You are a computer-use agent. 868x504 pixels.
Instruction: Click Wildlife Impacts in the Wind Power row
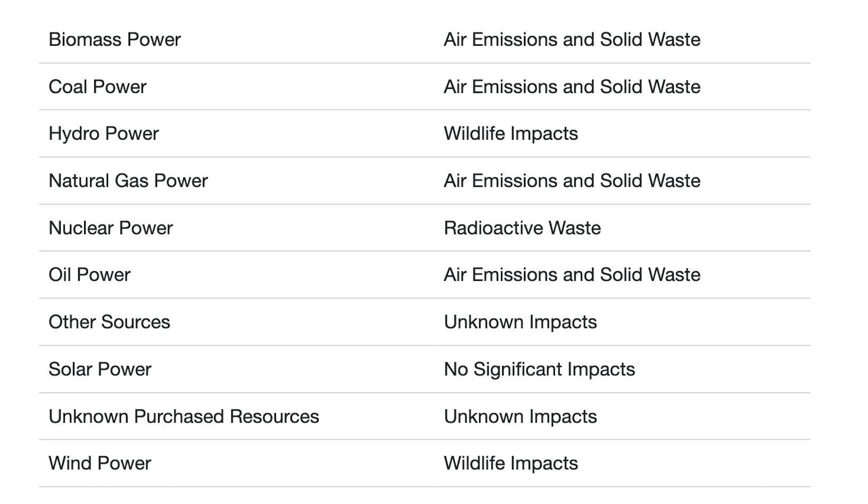(x=511, y=463)
